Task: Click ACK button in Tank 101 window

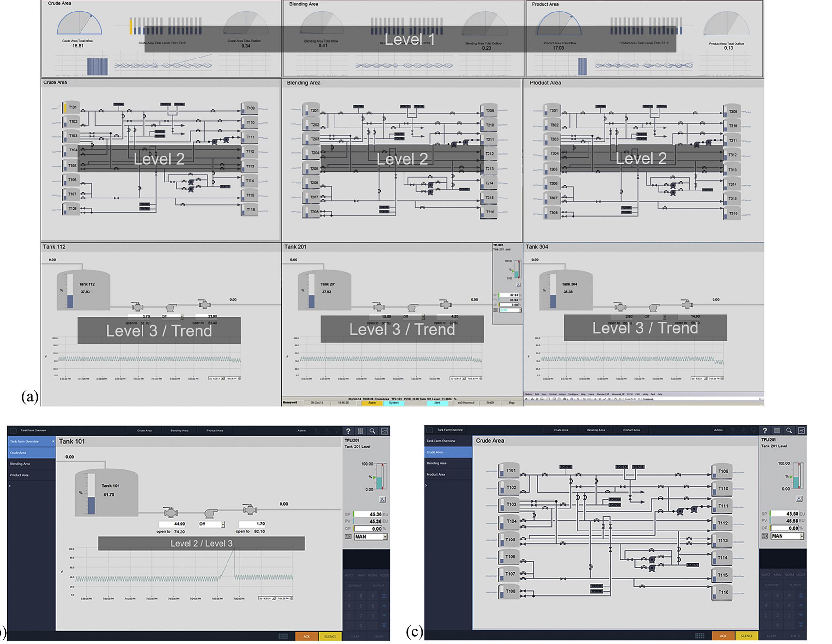Action: point(306,636)
